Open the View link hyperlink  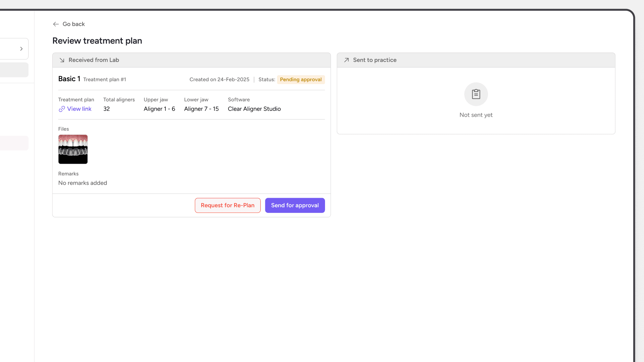[79, 109]
